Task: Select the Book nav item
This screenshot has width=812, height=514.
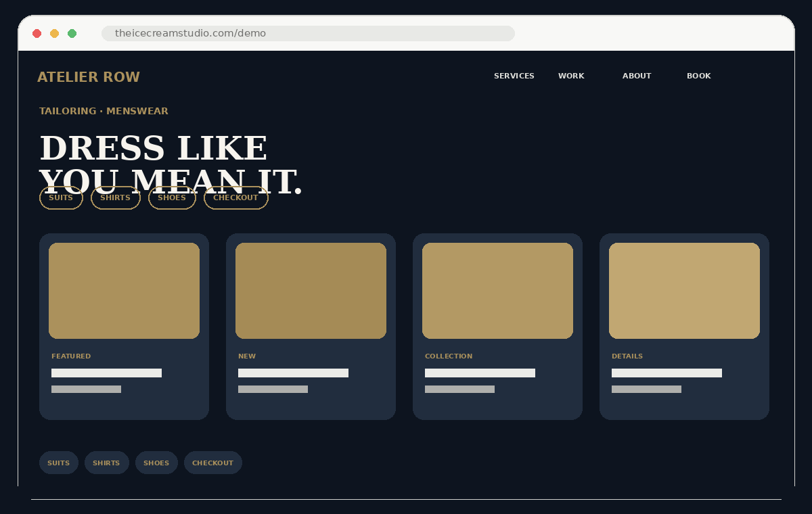Action: (699, 76)
